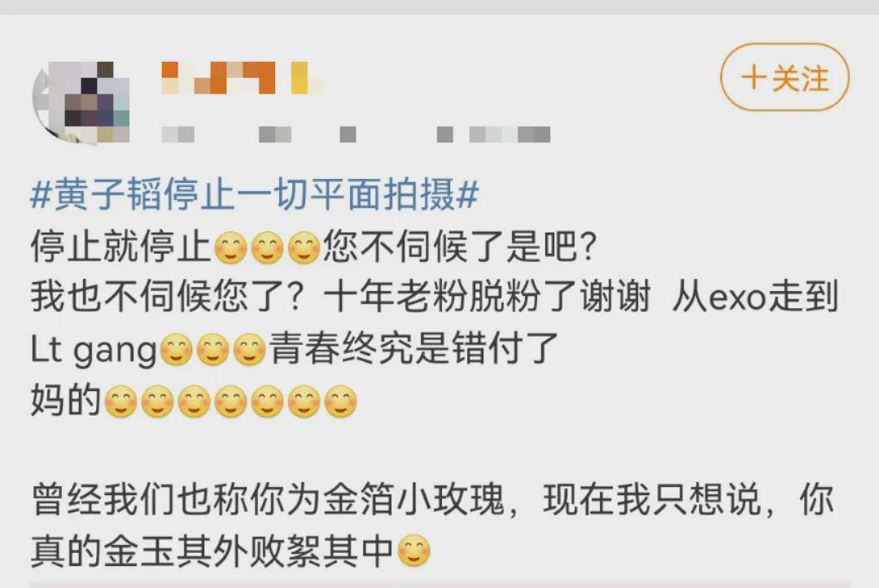Open the poster's blurred orange username
This screenshot has height=588, width=879.
click(243, 78)
